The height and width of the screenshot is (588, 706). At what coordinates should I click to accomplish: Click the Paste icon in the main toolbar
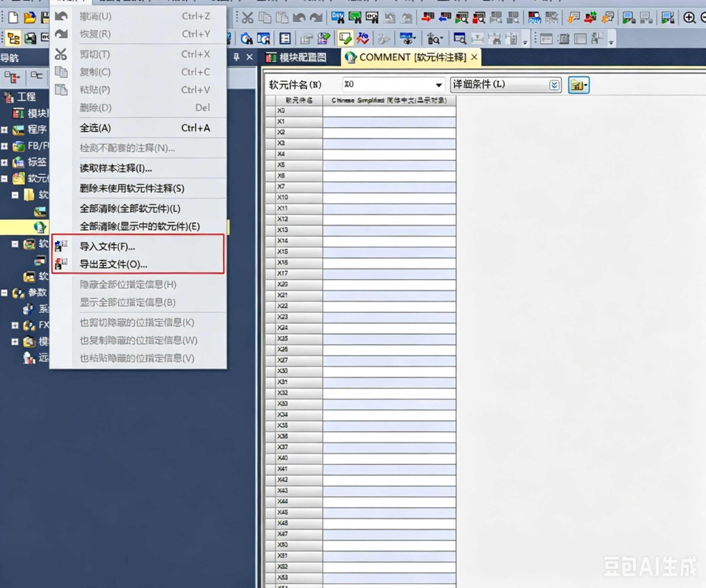click(282, 18)
